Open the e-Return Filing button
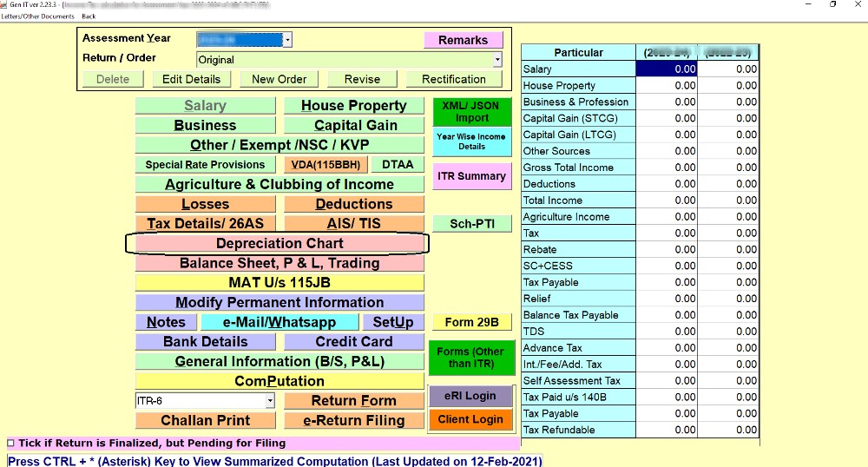 click(x=354, y=421)
